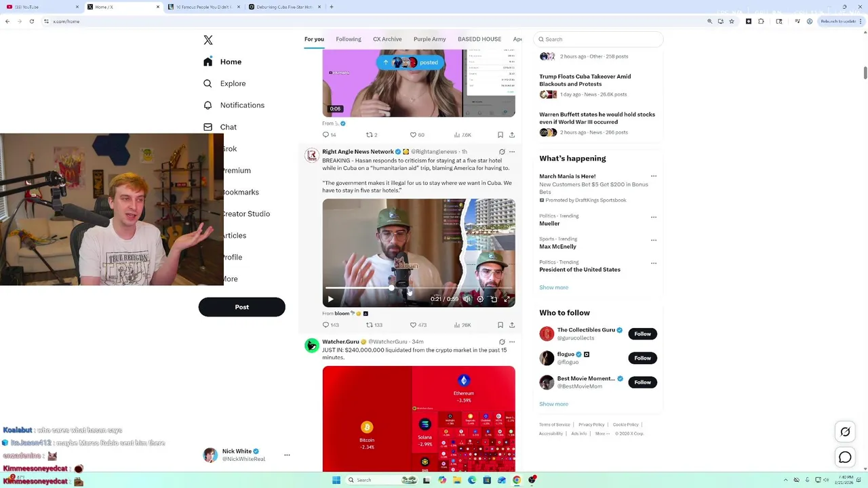Open Right Angle News Network profile avatar
Image resolution: width=868 pixels, height=488 pixels.
[312, 155]
